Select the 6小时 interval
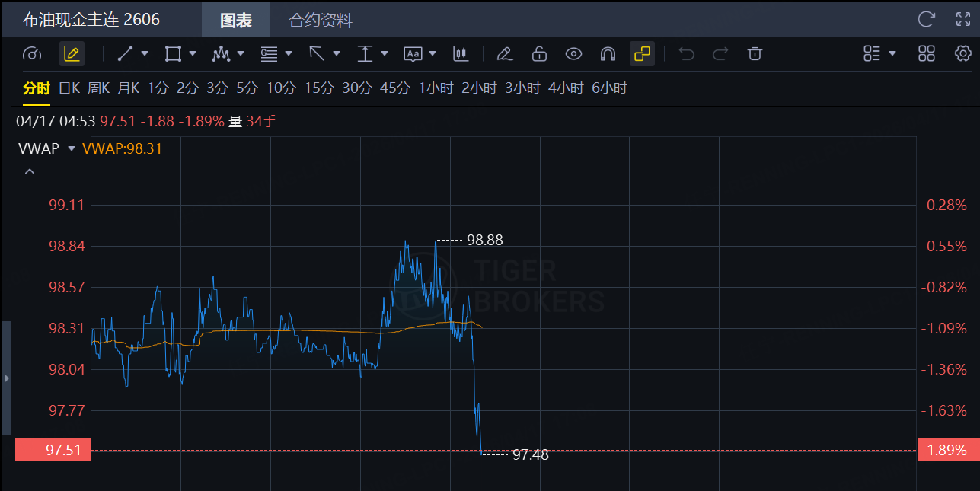This screenshot has height=491, width=980. coord(609,88)
